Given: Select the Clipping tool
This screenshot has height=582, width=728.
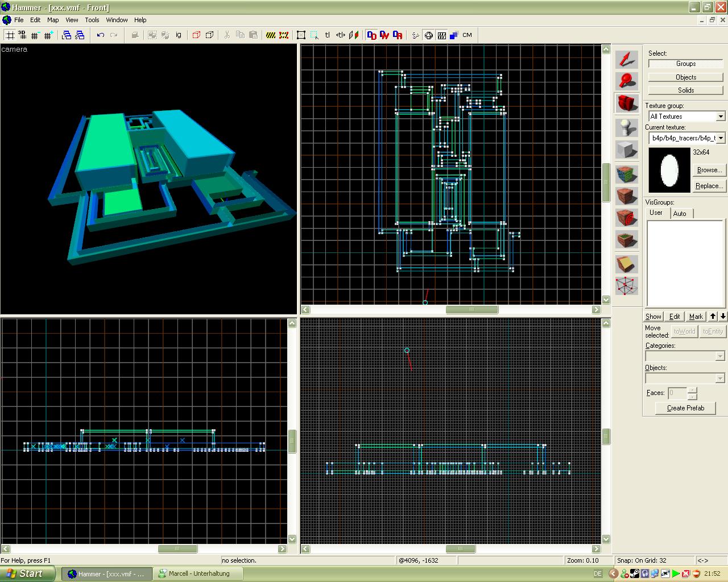Looking at the screenshot, I should [x=627, y=264].
